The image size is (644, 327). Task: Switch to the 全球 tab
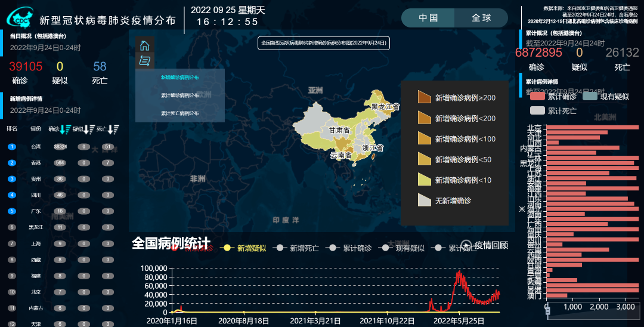481,18
